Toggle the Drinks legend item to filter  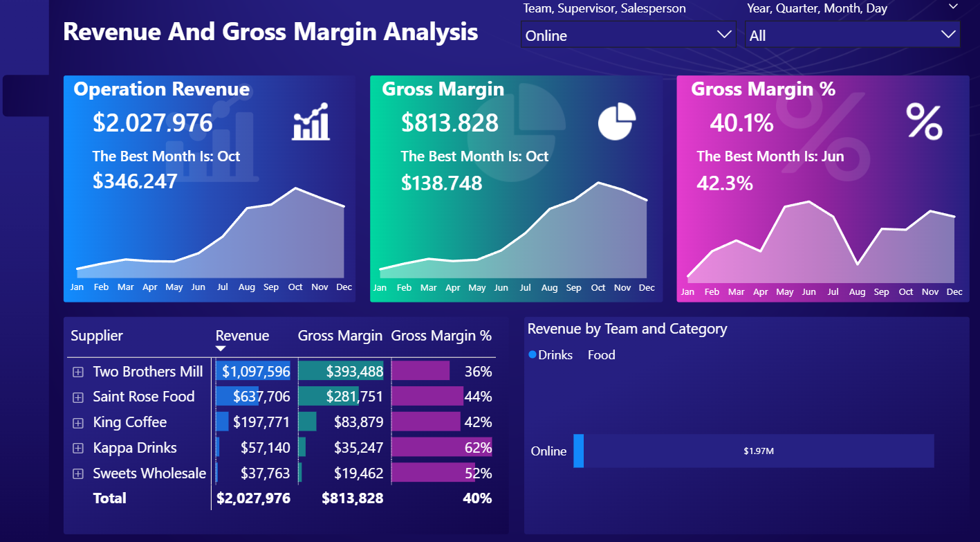pos(550,355)
